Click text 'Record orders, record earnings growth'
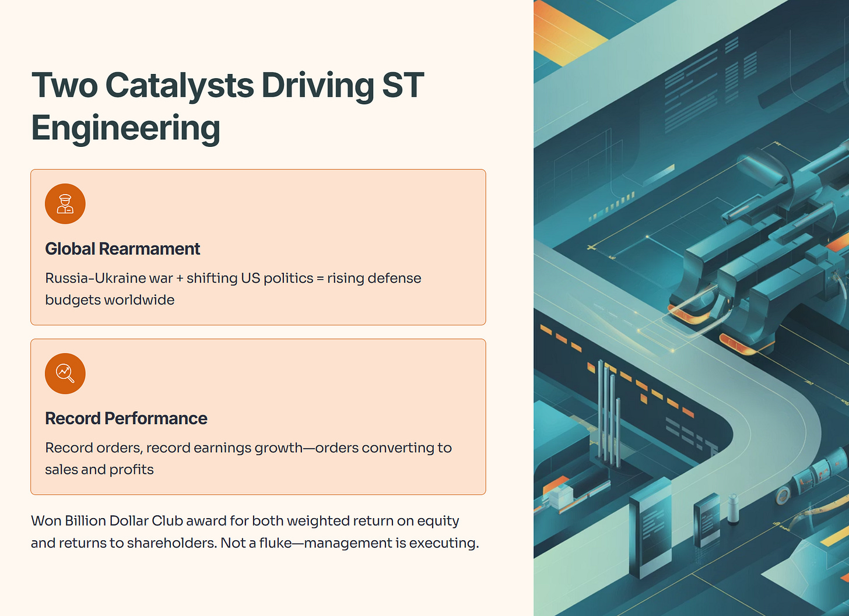 coord(174,448)
